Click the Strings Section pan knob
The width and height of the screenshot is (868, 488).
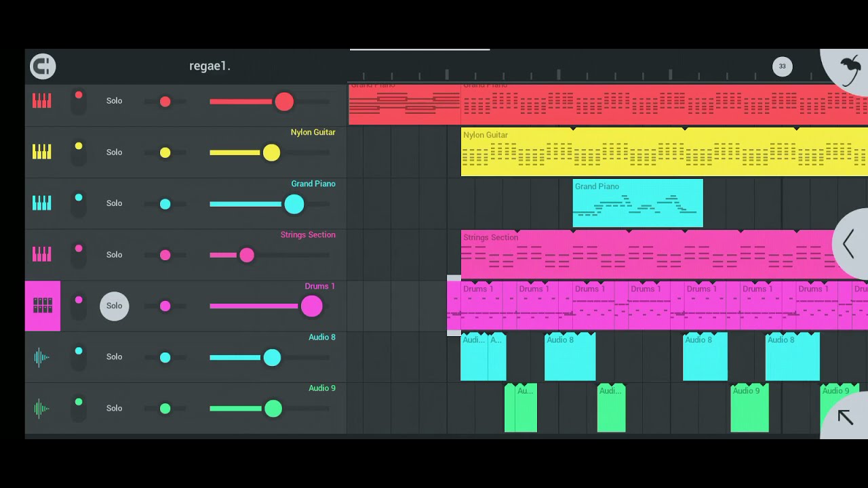point(165,255)
